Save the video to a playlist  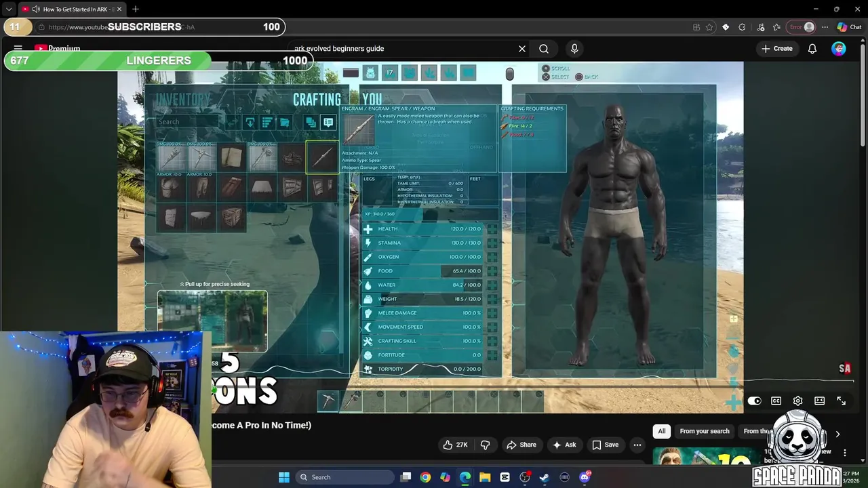coord(605,445)
